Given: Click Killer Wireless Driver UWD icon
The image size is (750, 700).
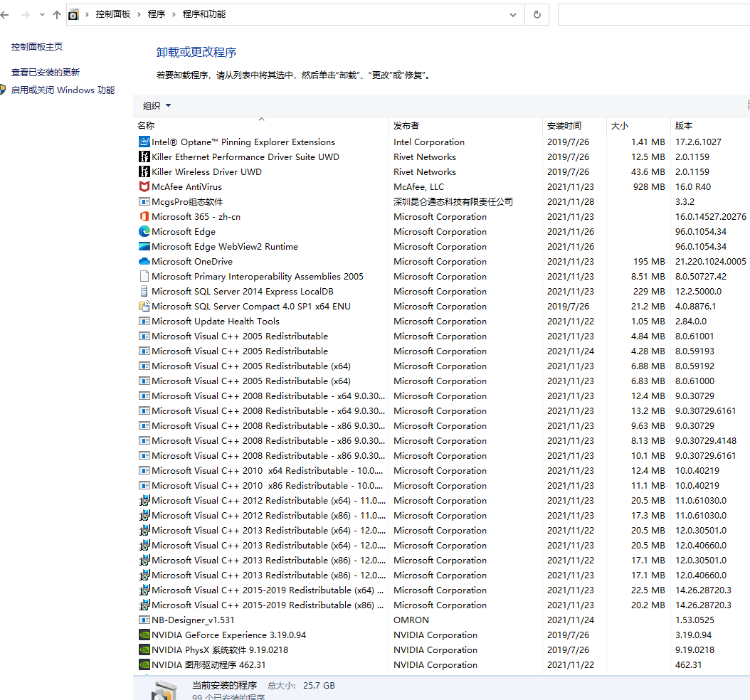Looking at the screenshot, I should pyautogui.click(x=144, y=171).
